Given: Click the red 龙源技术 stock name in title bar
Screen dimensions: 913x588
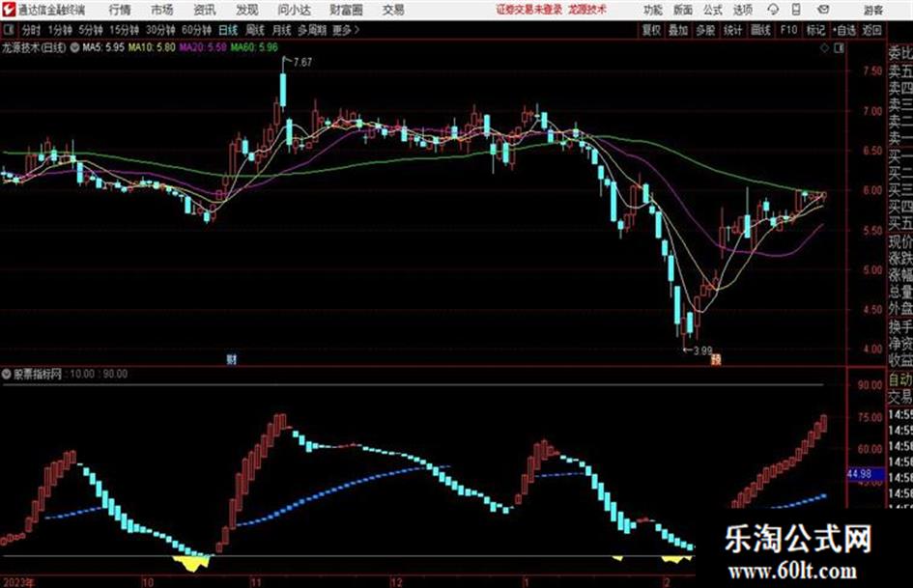Looking at the screenshot, I should click(587, 10).
